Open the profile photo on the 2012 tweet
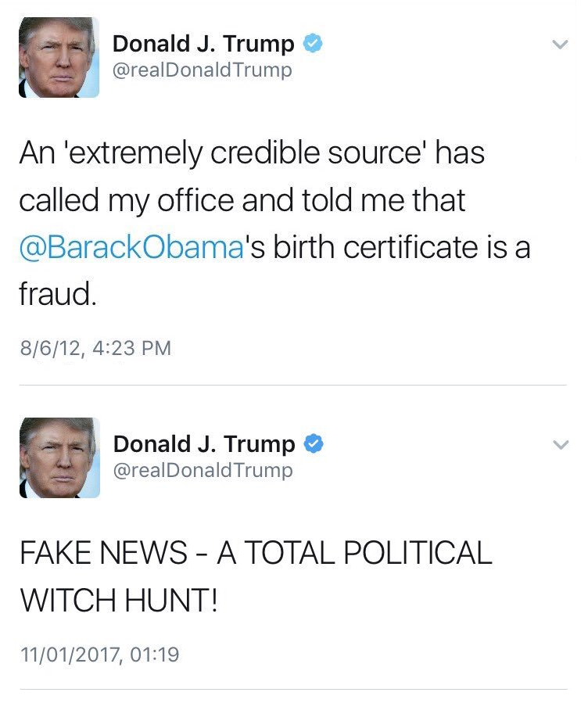588x721 pixels. coord(59,58)
